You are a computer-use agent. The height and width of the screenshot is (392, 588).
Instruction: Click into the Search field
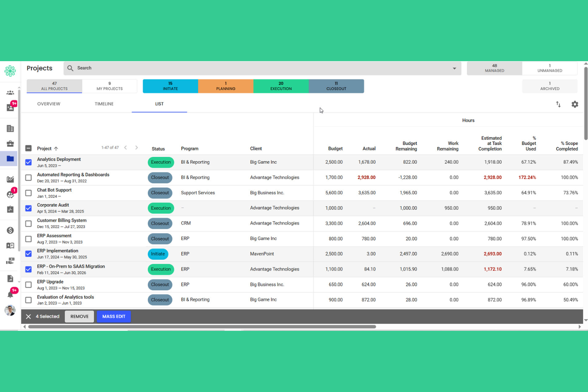(262, 68)
